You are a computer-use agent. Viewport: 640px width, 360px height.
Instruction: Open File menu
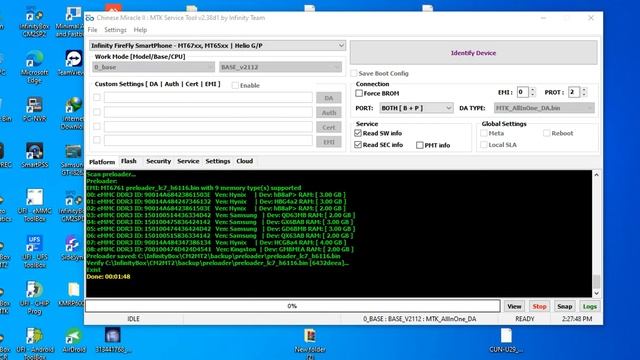[x=92, y=30]
